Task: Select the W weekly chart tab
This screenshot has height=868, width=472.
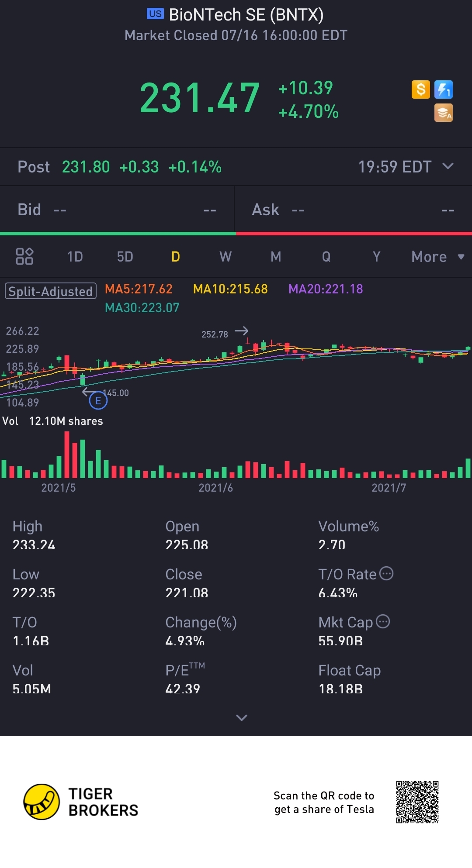Action: click(x=226, y=257)
